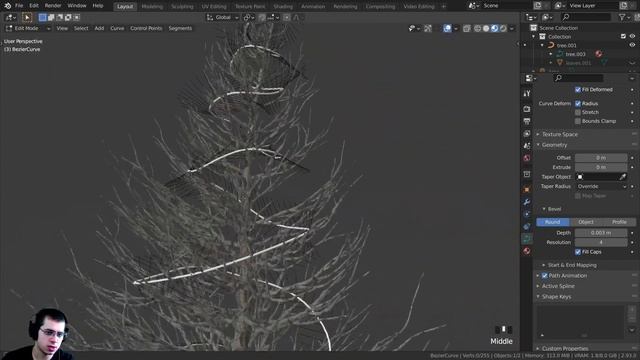
Task: Hide Collection with its eye icon
Action: pyautogui.click(x=632, y=36)
